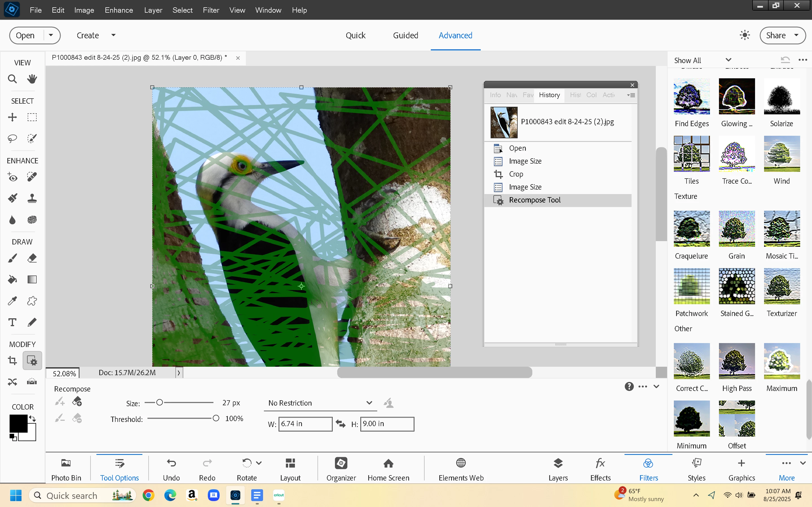Apply the Stained Glass filter thumbnail
Viewport: 812px width, 507px height.
(736, 286)
